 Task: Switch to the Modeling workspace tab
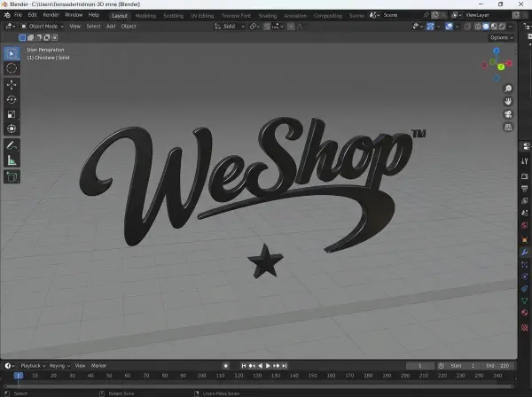(x=145, y=16)
